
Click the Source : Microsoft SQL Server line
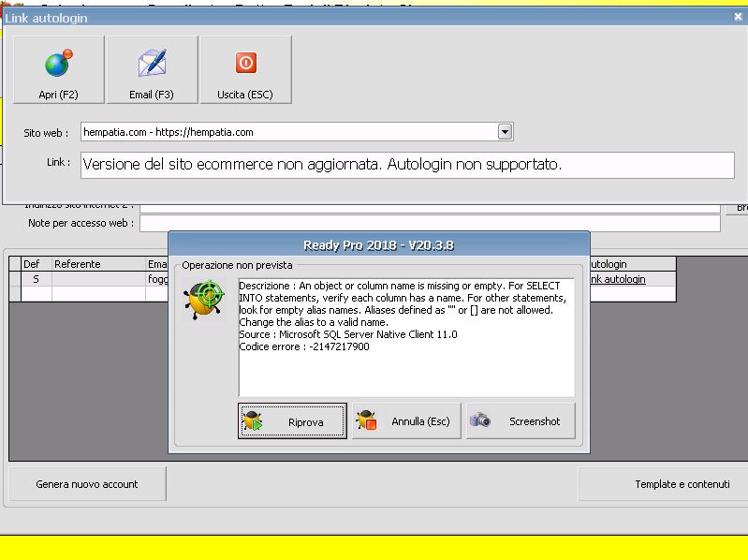(347, 334)
